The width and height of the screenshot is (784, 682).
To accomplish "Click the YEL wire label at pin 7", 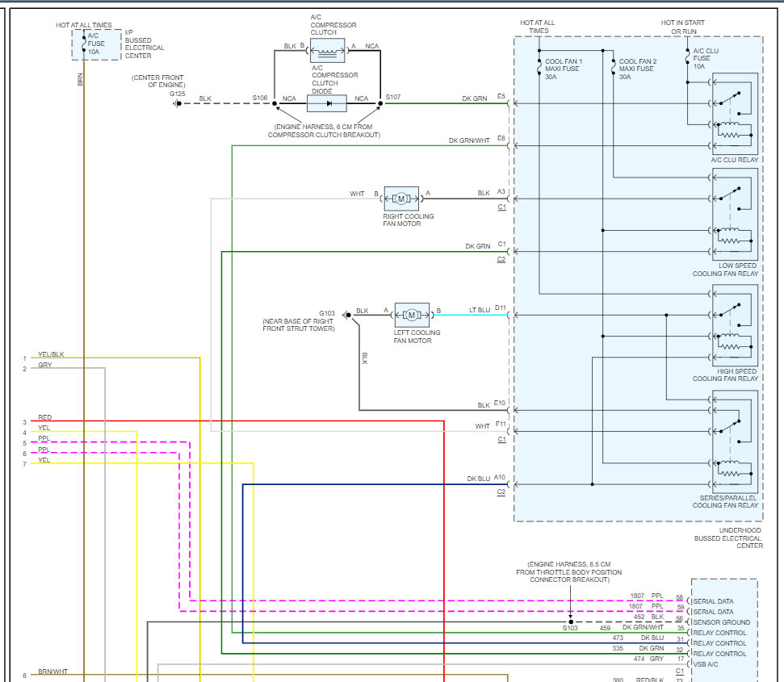I will tap(44, 460).
